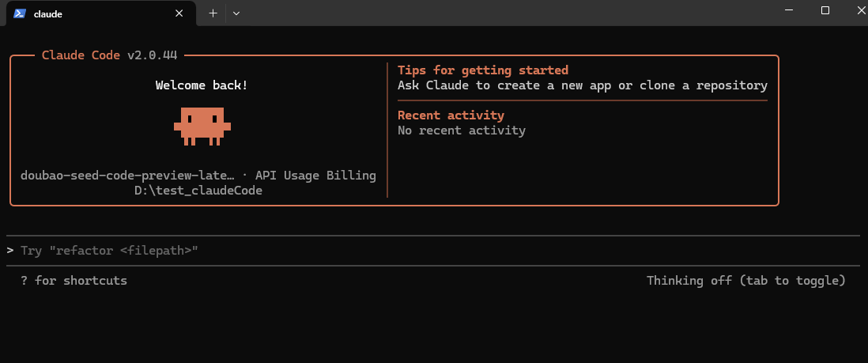The image size is (868, 363).
Task: Open a new terminal tab with plus
Action: 213,13
